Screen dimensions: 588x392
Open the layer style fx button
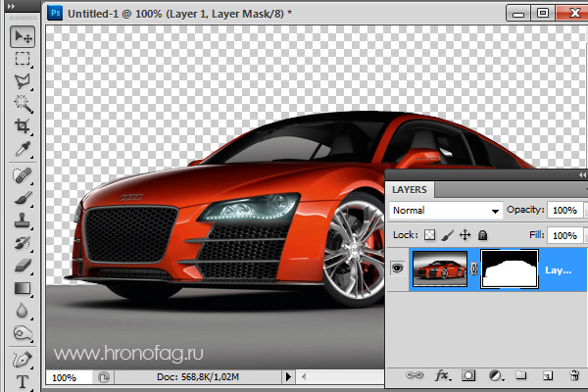coord(442,375)
